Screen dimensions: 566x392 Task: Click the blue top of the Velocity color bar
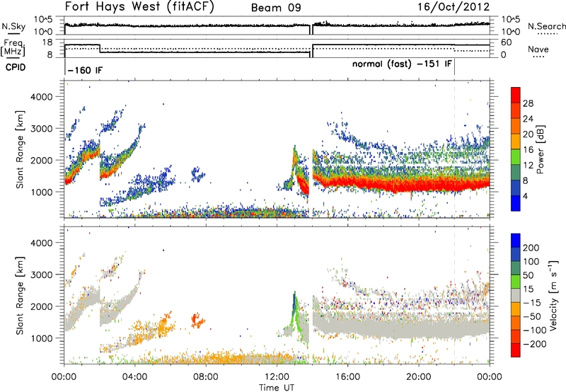(516, 241)
